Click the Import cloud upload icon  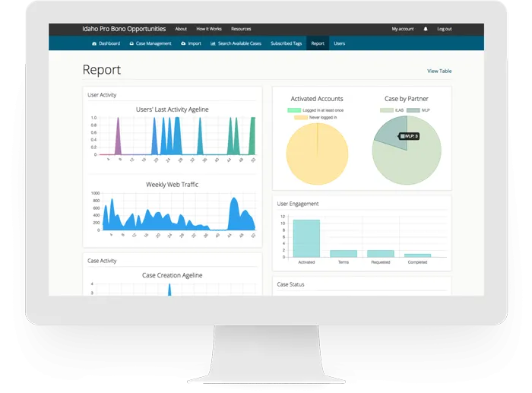[183, 43]
